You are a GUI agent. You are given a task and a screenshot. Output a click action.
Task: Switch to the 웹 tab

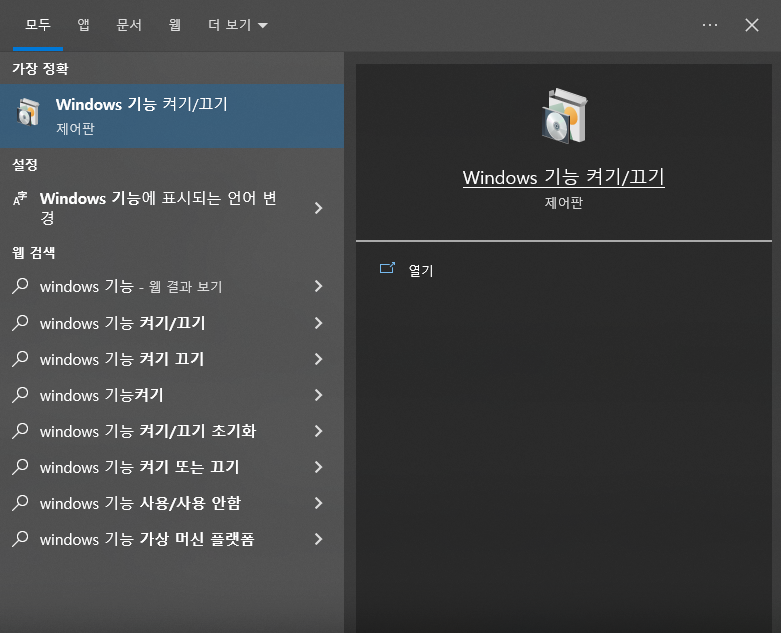coord(175,25)
